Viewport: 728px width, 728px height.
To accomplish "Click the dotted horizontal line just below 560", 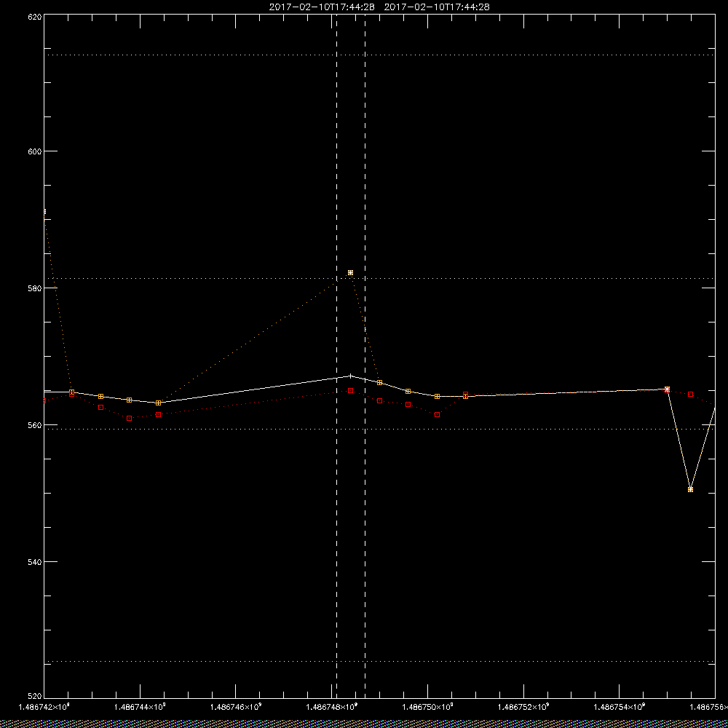I will [x=379, y=429].
